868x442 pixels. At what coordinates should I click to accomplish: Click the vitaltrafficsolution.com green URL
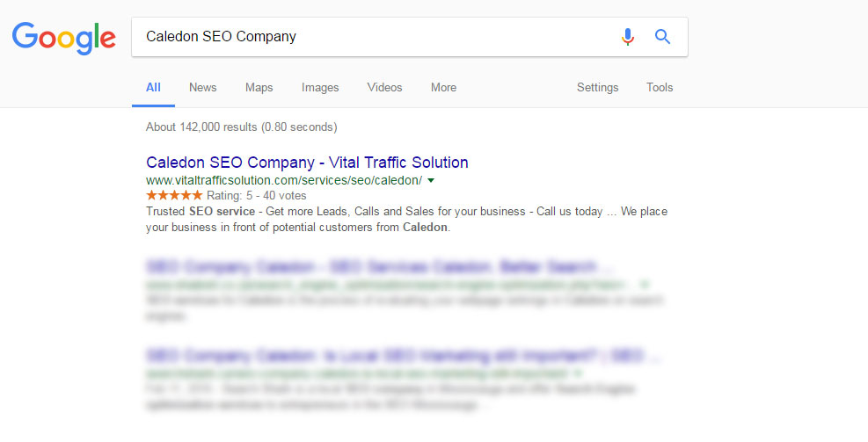click(x=284, y=180)
